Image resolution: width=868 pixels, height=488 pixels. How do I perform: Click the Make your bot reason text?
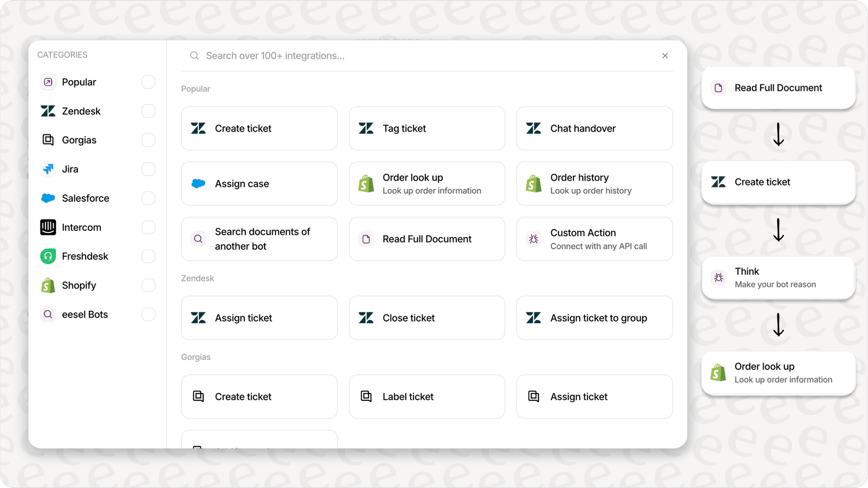[x=776, y=285]
